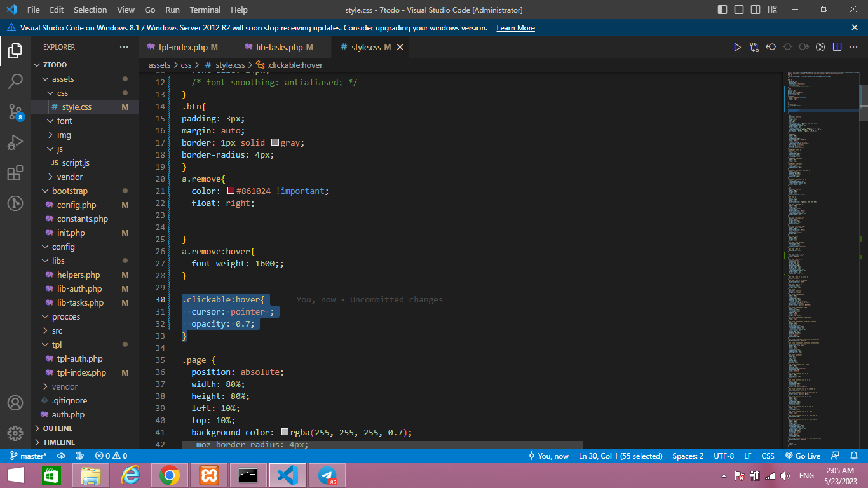Image resolution: width=868 pixels, height=488 pixels.
Task: Click the #861024 color swatch
Action: 231,191
